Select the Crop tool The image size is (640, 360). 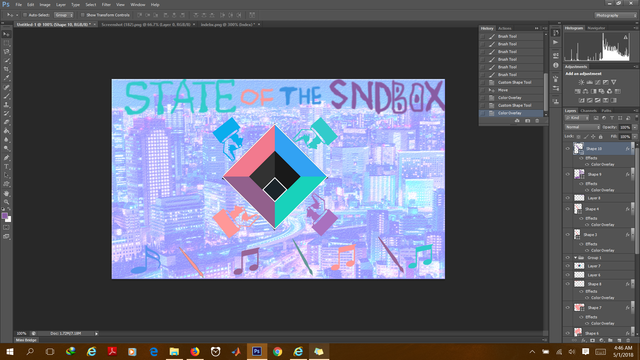pos(6,69)
